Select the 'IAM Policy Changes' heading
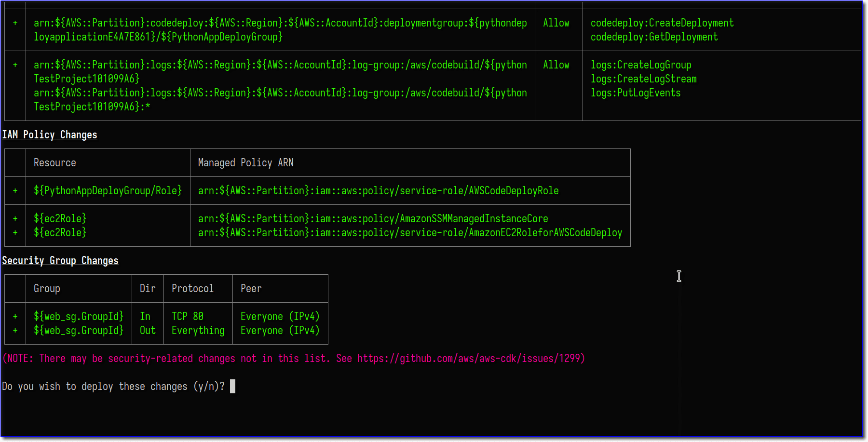The image size is (868, 442). click(50, 135)
